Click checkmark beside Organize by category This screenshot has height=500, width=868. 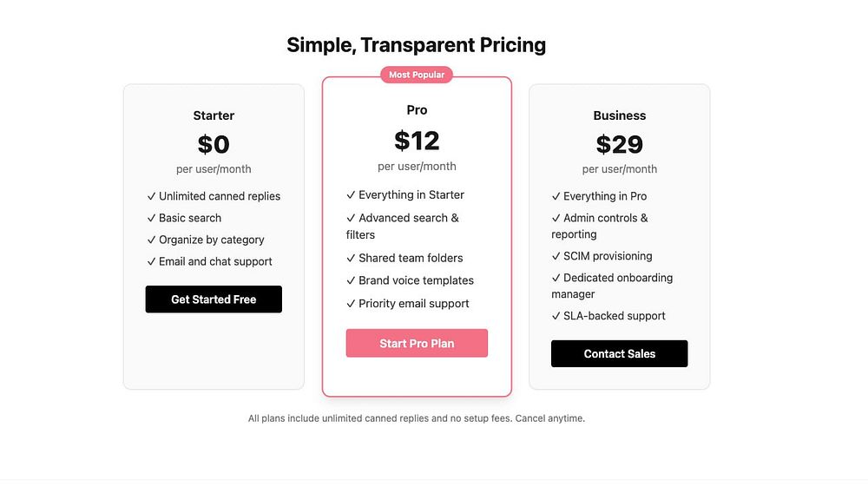pyautogui.click(x=151, y=240)
